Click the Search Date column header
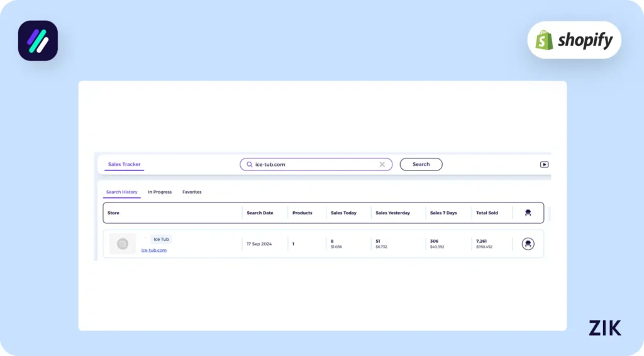Viewport: 644px width, 356px height. 260,213
